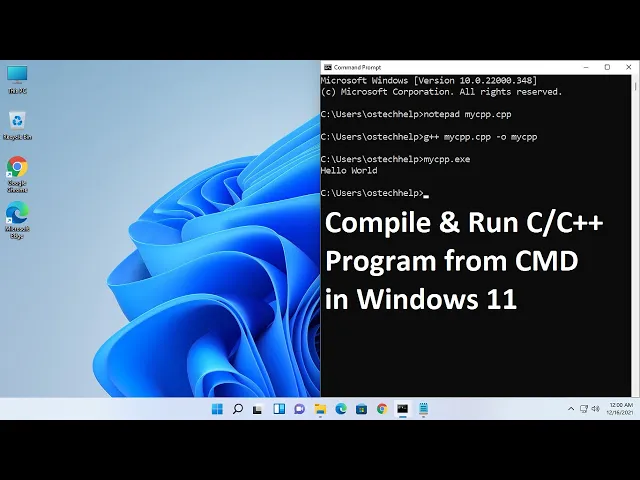Screen dimensions: 640x480
Task: Open taskbar Search
Action: pos(238,409)
